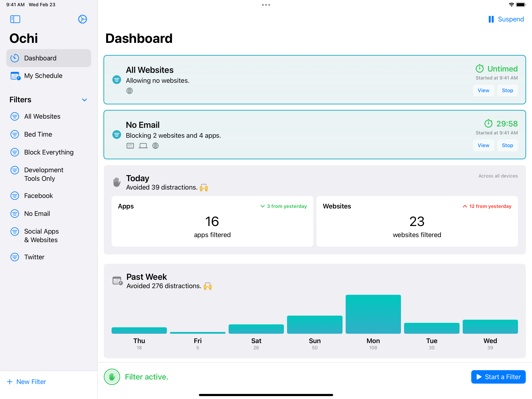Click the laptop icon under No Email

pyautogui.click(x=143, y=146)
